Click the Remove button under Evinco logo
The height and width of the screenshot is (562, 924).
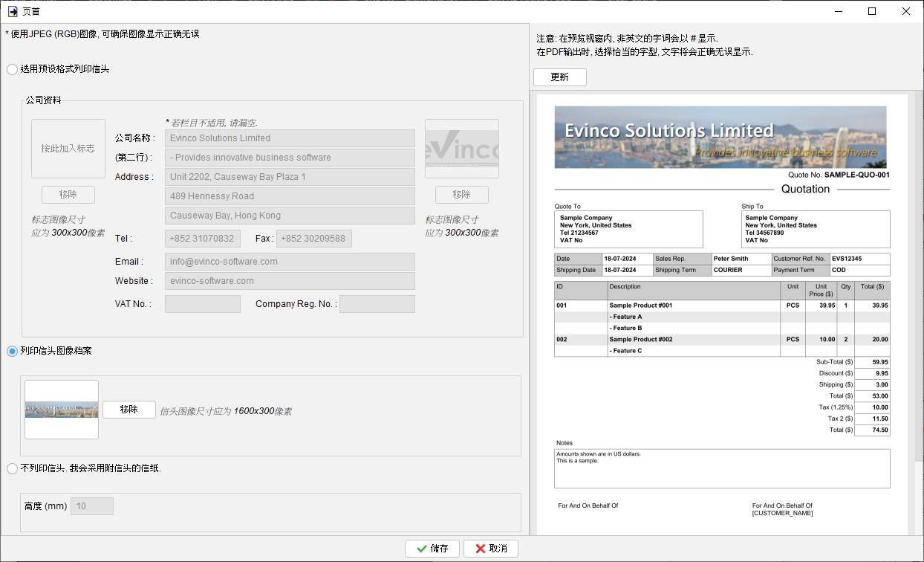[x=462, y=195]
